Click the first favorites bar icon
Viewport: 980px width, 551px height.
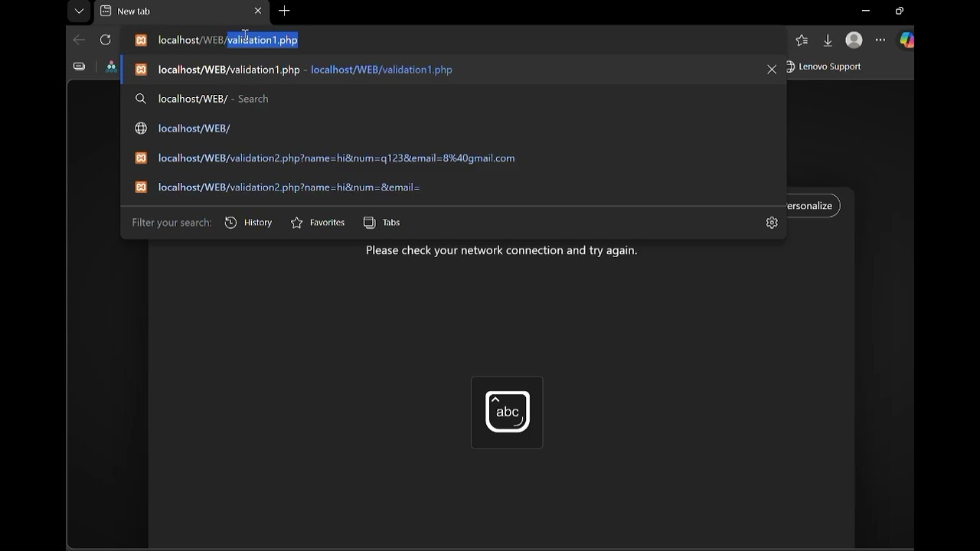tap(80, 67)
